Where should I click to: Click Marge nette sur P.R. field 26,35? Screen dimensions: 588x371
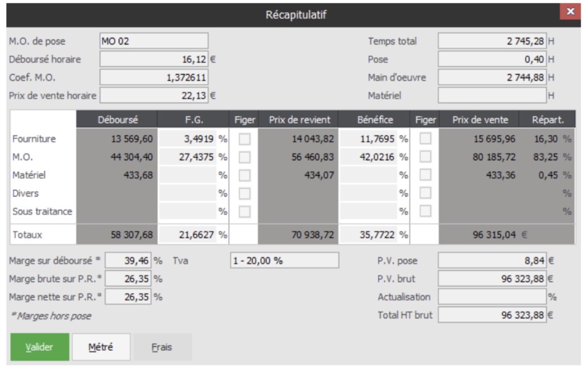click(x=128, y=297)
